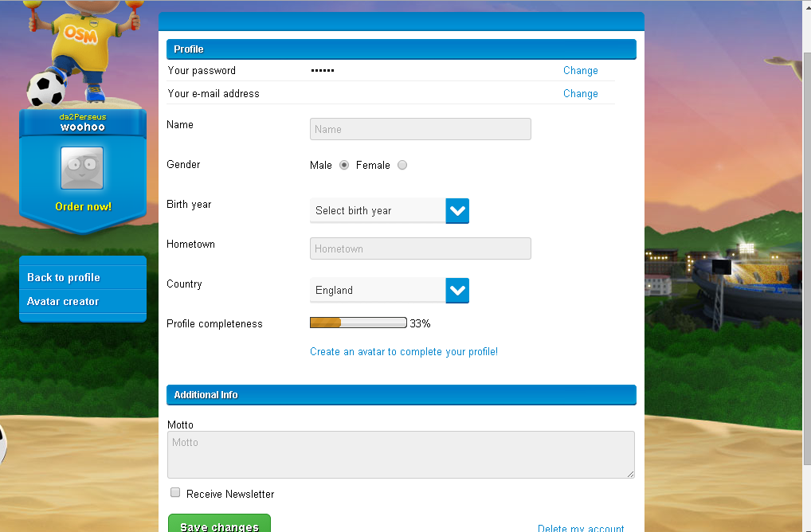Click the Motto text area
The image size is (811, 532).
point(401,455)
